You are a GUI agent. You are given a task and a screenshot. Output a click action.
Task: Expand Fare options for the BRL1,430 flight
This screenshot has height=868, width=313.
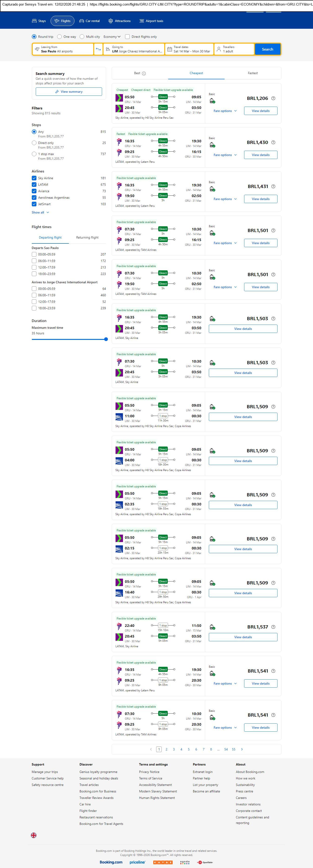tap(225, 155)
